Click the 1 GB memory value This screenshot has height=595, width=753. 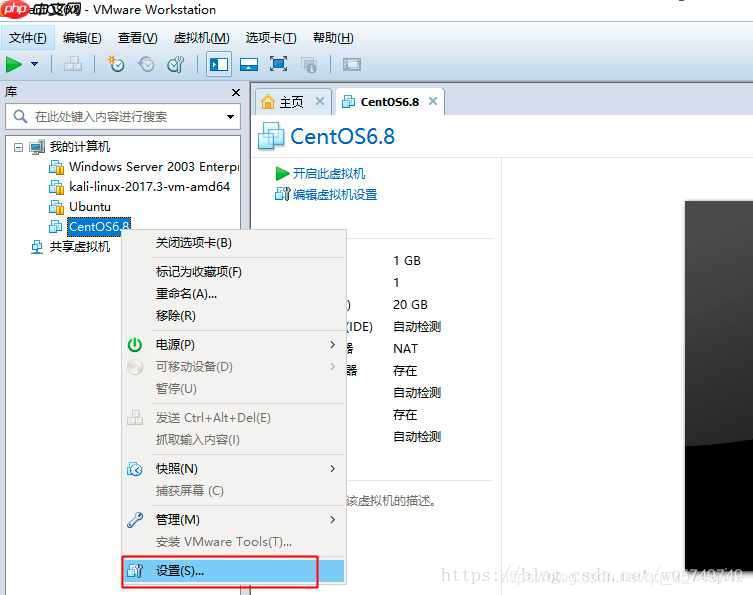click(x=407, y=261)
